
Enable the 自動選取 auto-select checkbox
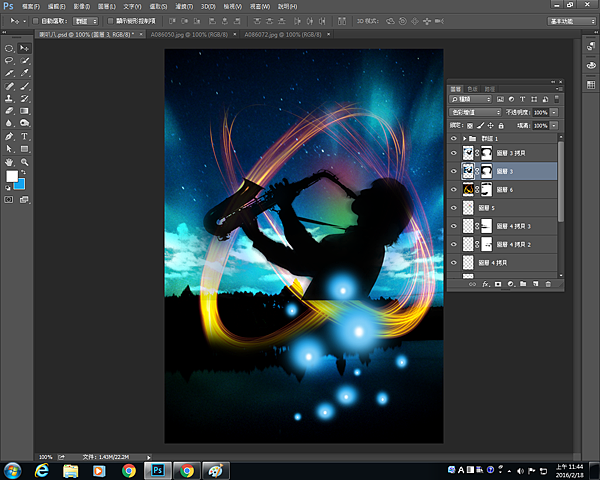35,20
